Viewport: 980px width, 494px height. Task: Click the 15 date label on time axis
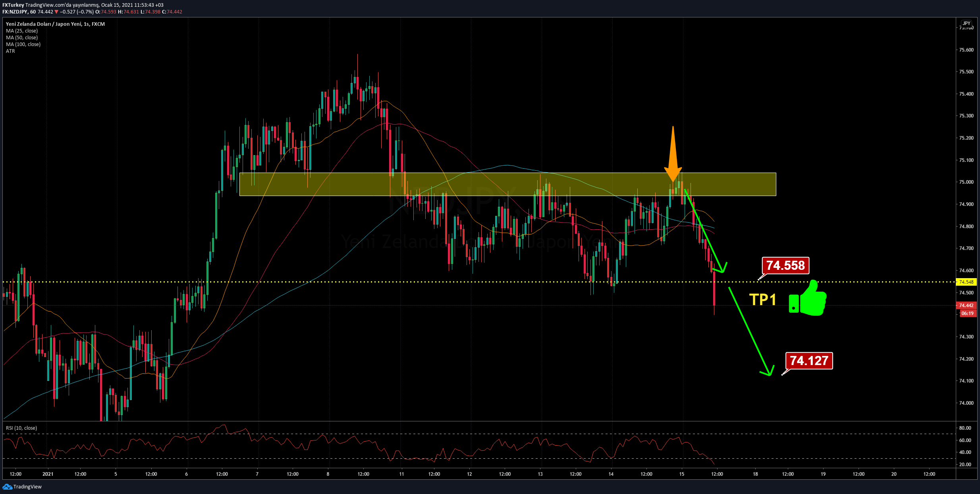pos(681,474)
